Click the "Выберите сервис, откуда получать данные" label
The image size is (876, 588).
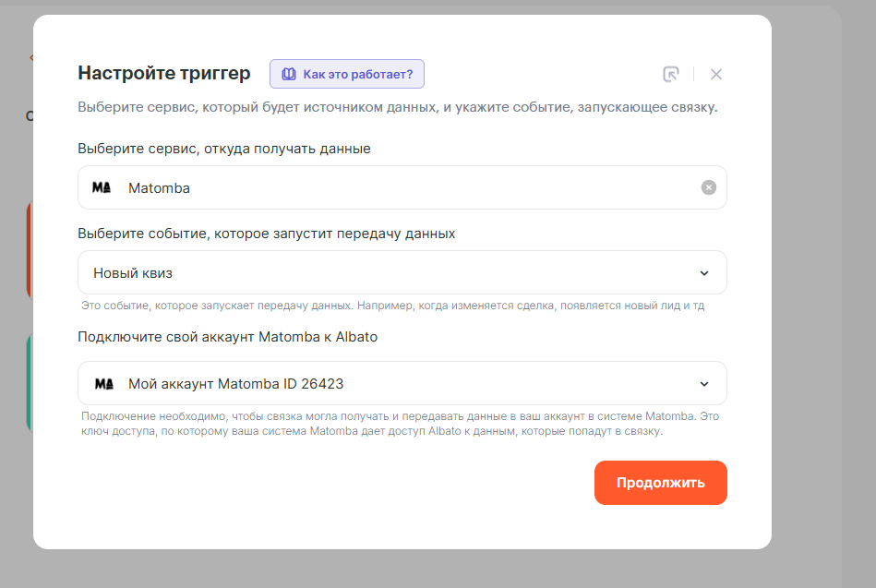click(224, 149)
